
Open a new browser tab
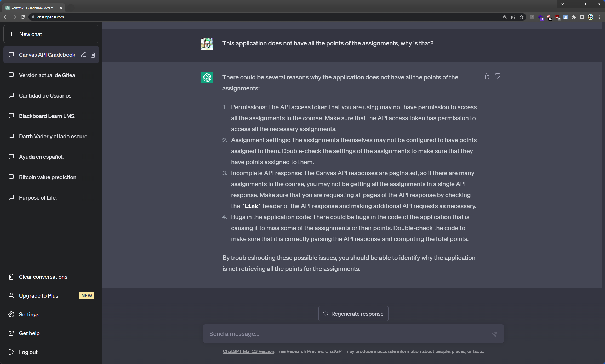click(71, 8)
